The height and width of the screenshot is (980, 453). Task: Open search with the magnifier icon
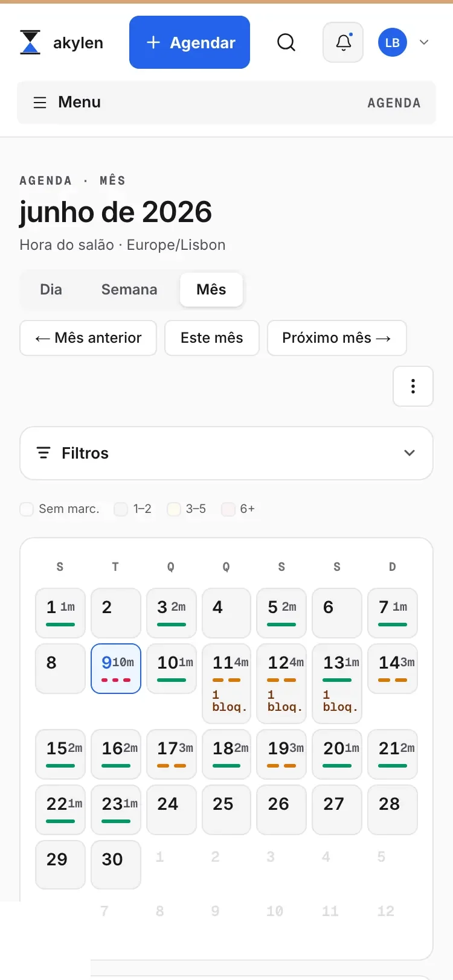286,42
